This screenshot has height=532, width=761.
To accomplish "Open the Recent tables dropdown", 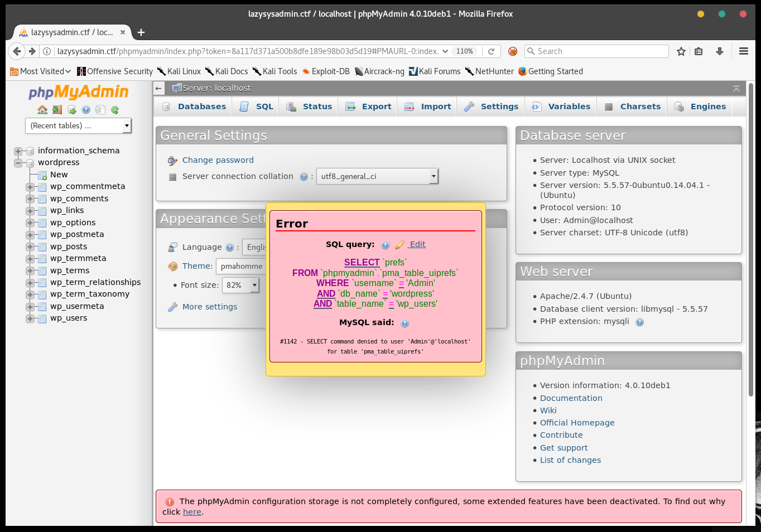I will coord(78,126).
